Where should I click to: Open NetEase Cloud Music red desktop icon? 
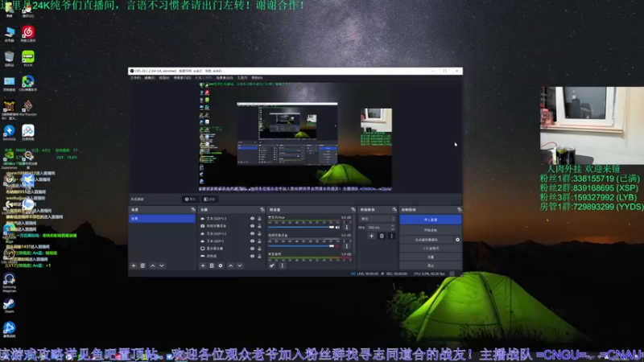(28, 34)
